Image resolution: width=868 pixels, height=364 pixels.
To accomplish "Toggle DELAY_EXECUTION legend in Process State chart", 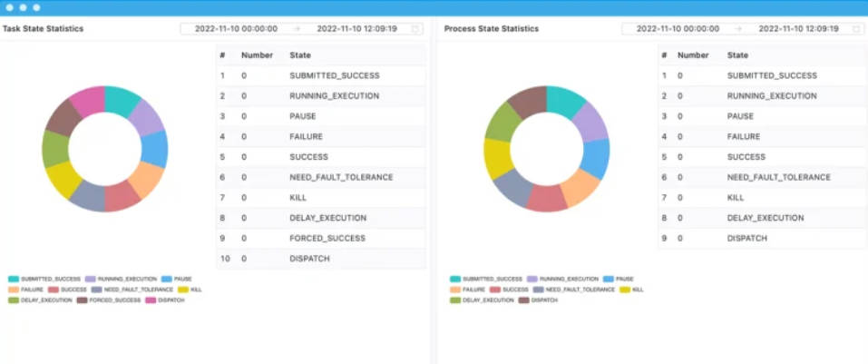I will point(483,300).
